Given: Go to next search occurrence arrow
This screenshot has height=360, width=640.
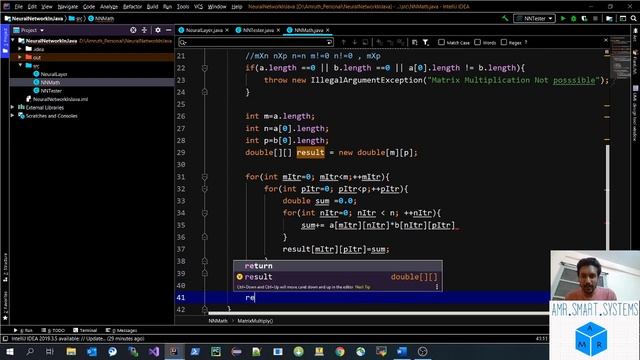Looking at the screenshot, I should pyautogui.click(x=354, y=42).
